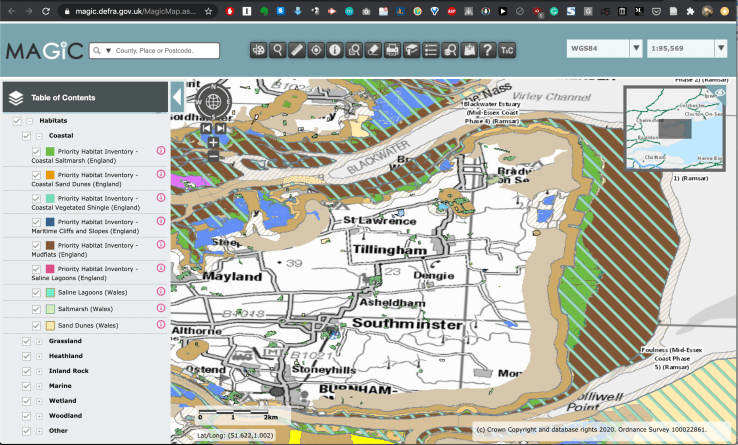The image size is (738, 445).
Task: Uncheck Saline Lagoons (England) layer checkbox
Action: pos(36,269)
